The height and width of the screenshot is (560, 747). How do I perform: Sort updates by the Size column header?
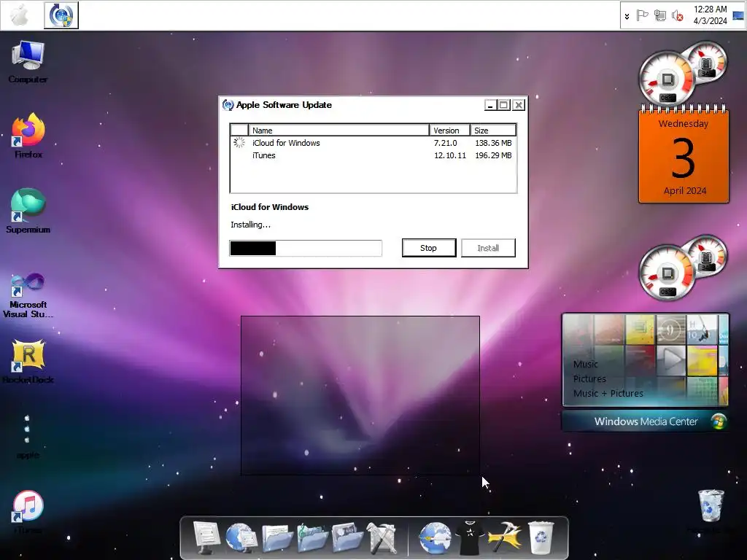(493, 130)
